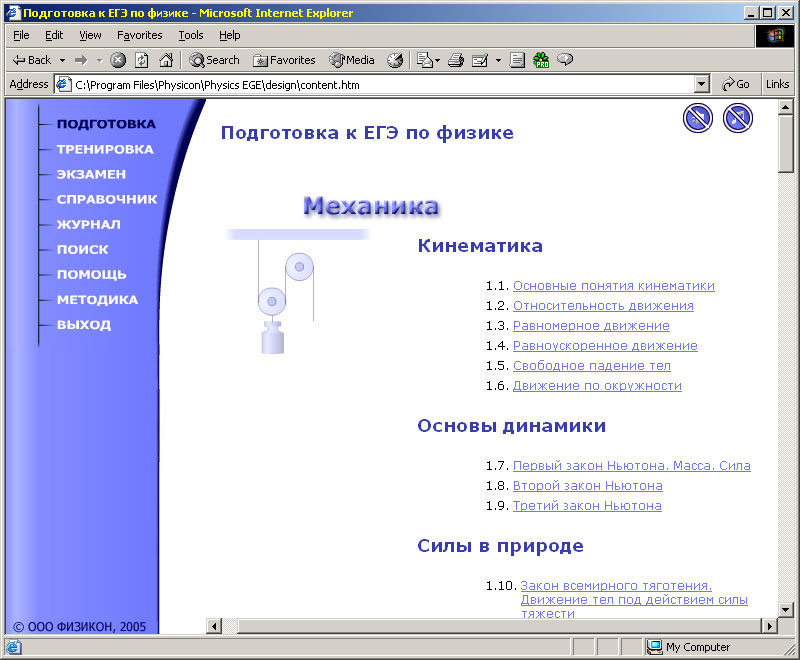Screen dimensions: 800x660
Task: Open the View menu
Action: (x=90, y=35)
